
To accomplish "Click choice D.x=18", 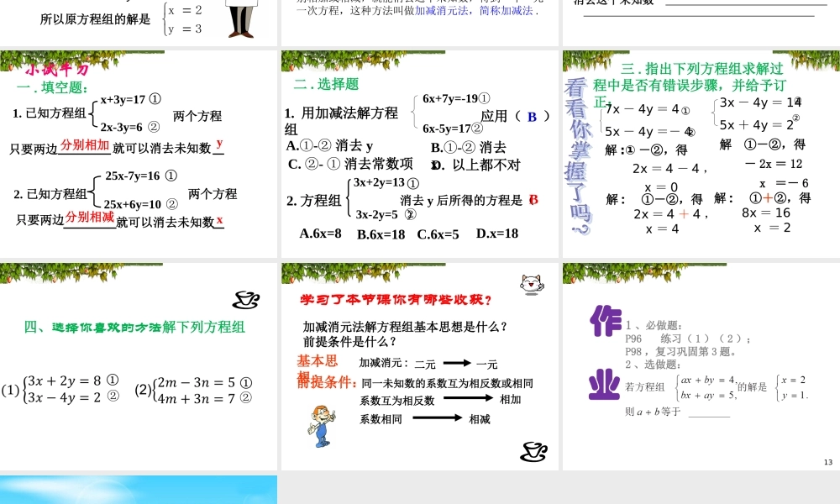I will click(497, 234).
